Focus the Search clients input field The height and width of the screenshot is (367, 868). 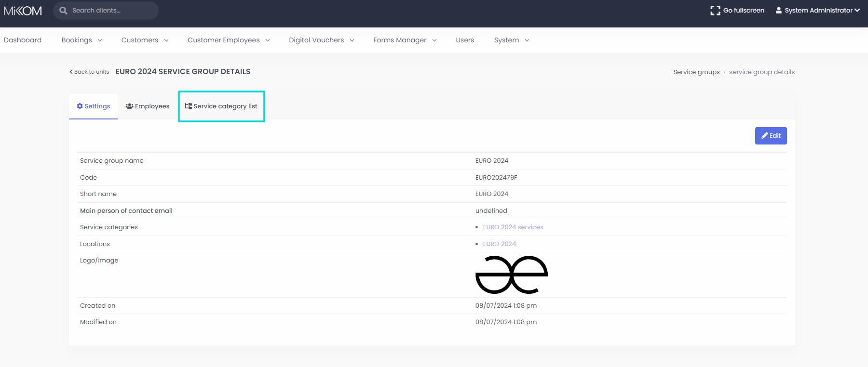point(111,11)
